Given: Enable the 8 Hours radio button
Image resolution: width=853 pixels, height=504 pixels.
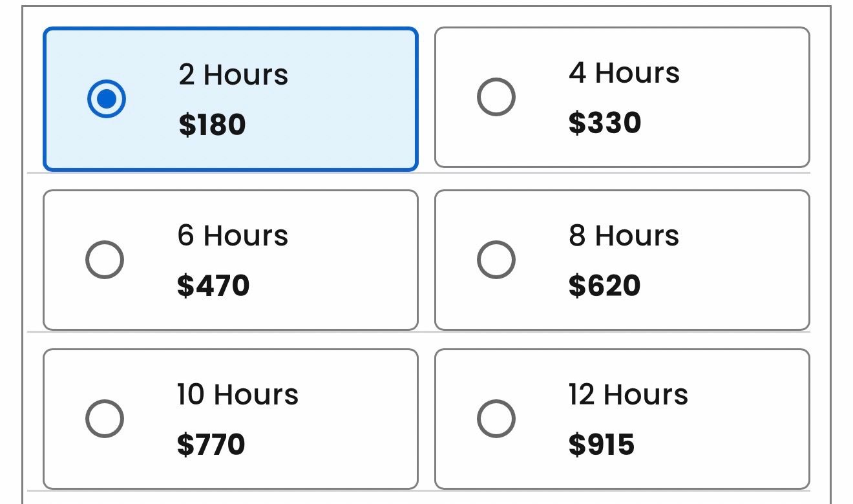Looking at the screenshot, I should [x=496, y=260].
